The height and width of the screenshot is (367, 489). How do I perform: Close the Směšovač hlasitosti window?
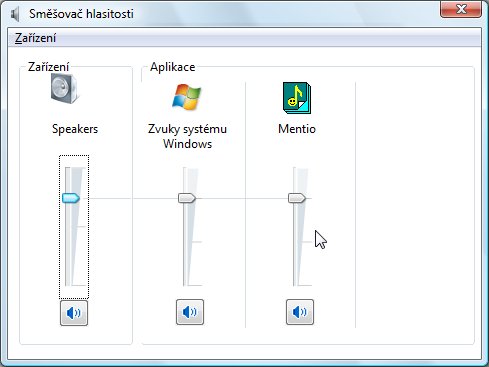[x=461, y=9]
